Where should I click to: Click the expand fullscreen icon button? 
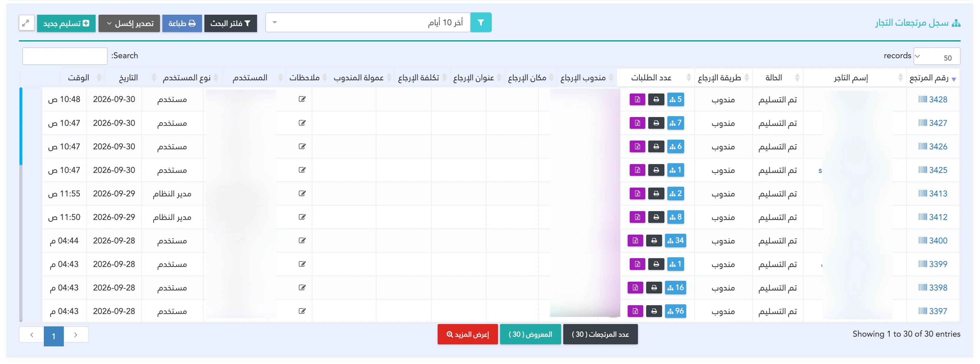tap(26, 23)
